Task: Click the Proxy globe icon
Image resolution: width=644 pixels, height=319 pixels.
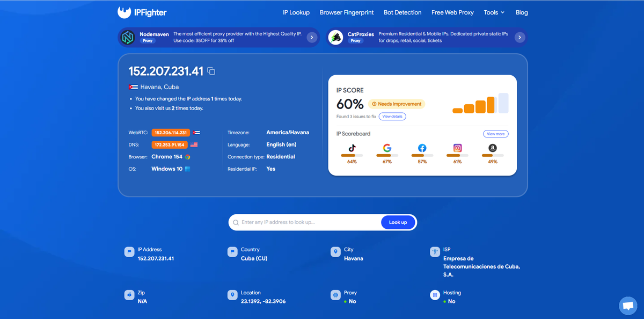Action: (x=335, y=295)
